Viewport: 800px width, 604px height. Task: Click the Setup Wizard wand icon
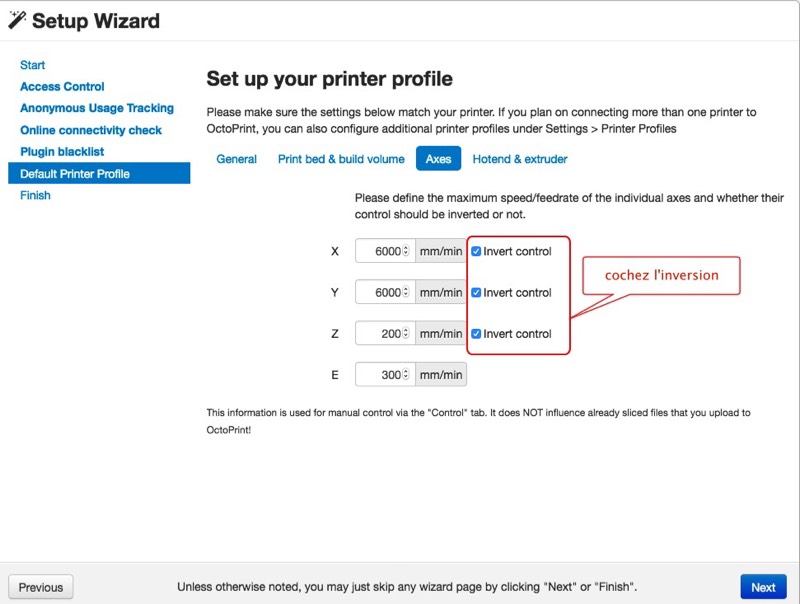[17, 19]
